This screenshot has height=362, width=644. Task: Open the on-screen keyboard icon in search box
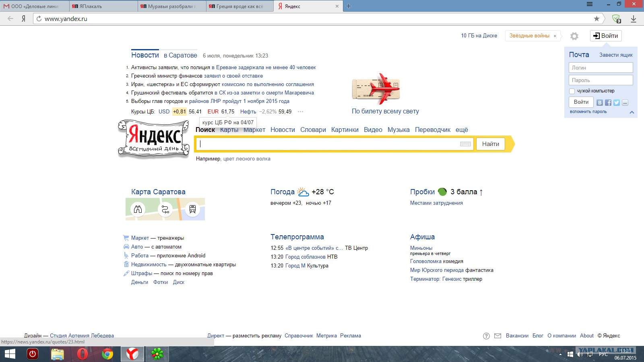(x=465, y=144)
